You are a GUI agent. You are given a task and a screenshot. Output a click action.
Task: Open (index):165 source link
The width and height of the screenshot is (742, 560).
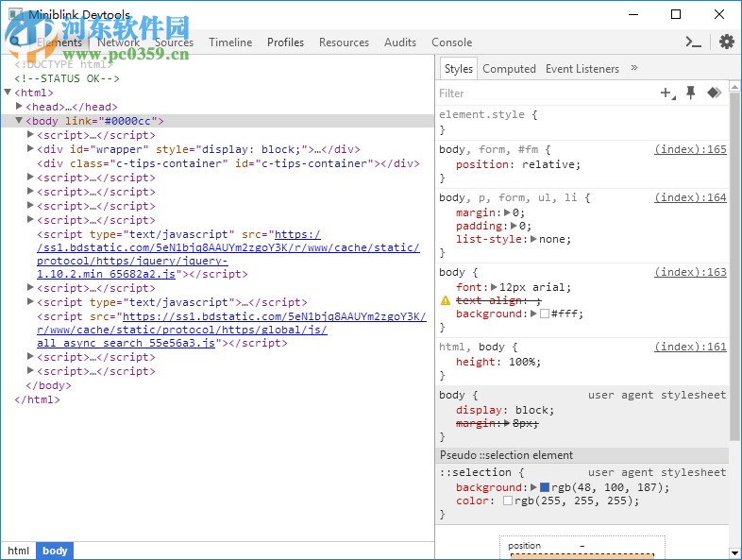(x=690, y=149)
